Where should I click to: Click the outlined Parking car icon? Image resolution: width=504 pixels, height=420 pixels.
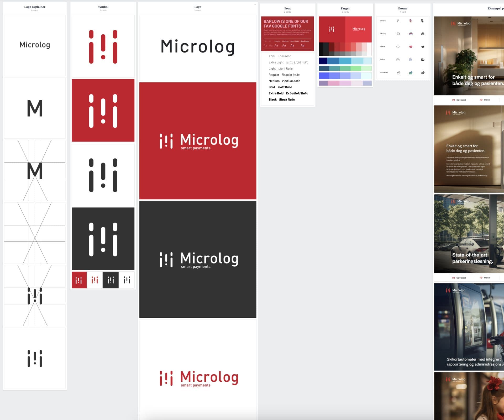(x=398, y=34)
